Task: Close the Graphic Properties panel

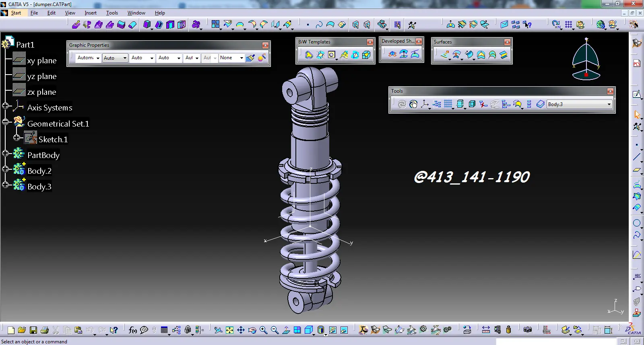Action: coord(265,45)
